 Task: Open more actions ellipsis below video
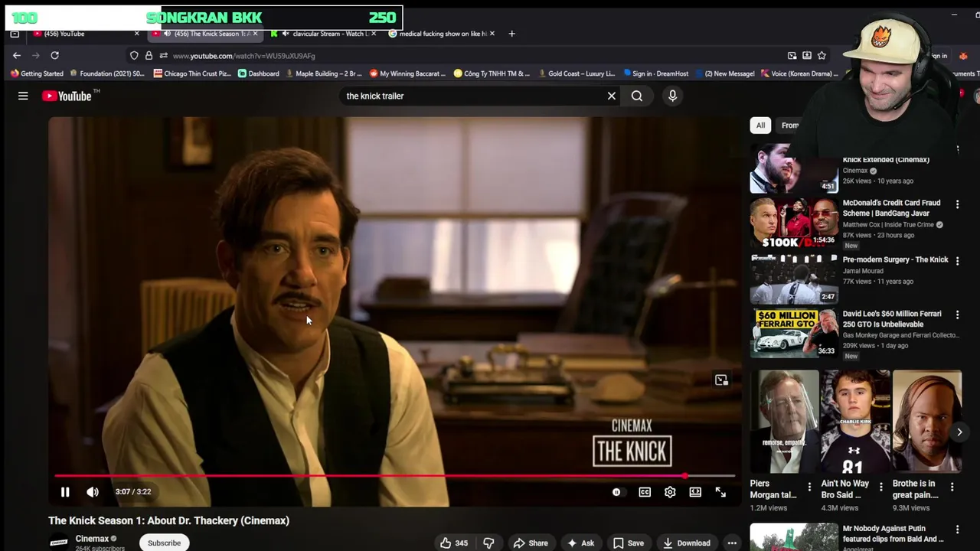click(x=732, y=543)
